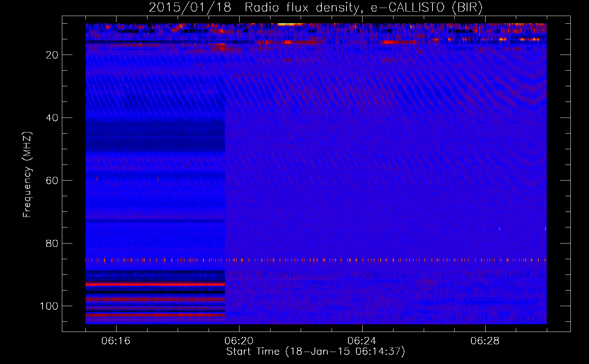Select the 80 frequency tick label
The width and height of the screenshot is (589, 364).
[52, 244]
